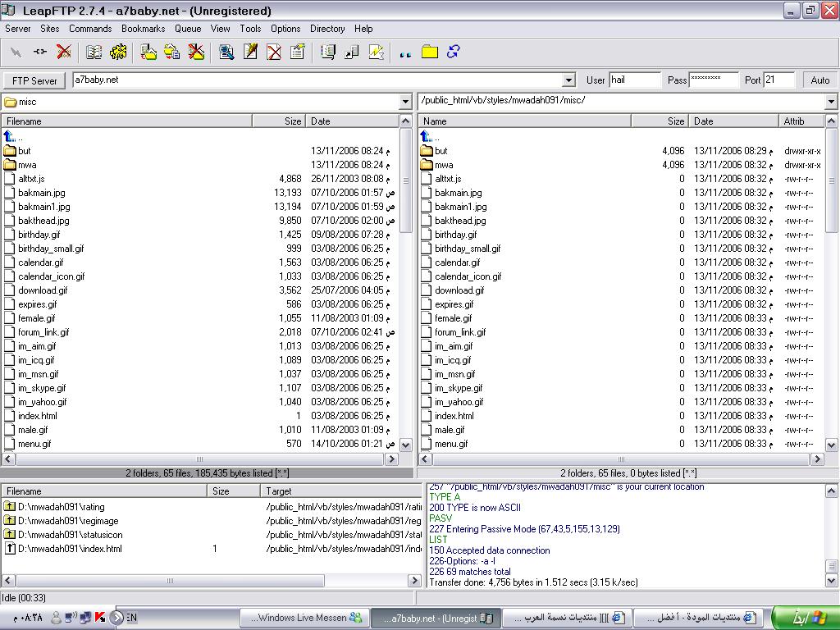This screenshot has height=630, width=840.
Task: Click the Disconnect icon with red X
Action: coord(63,52)
